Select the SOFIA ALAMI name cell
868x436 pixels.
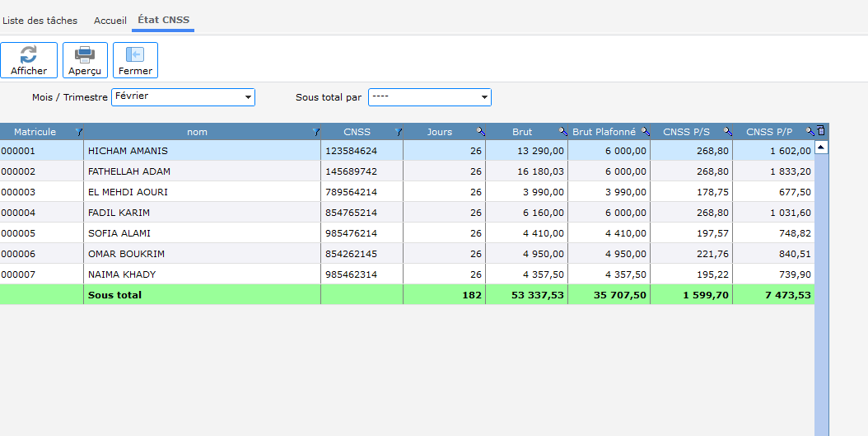coord(119,233)
